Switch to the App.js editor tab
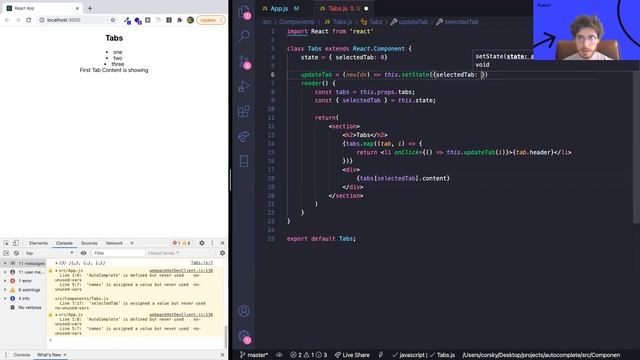The width and height of the screenshot is (640, 360). (280, 8)
